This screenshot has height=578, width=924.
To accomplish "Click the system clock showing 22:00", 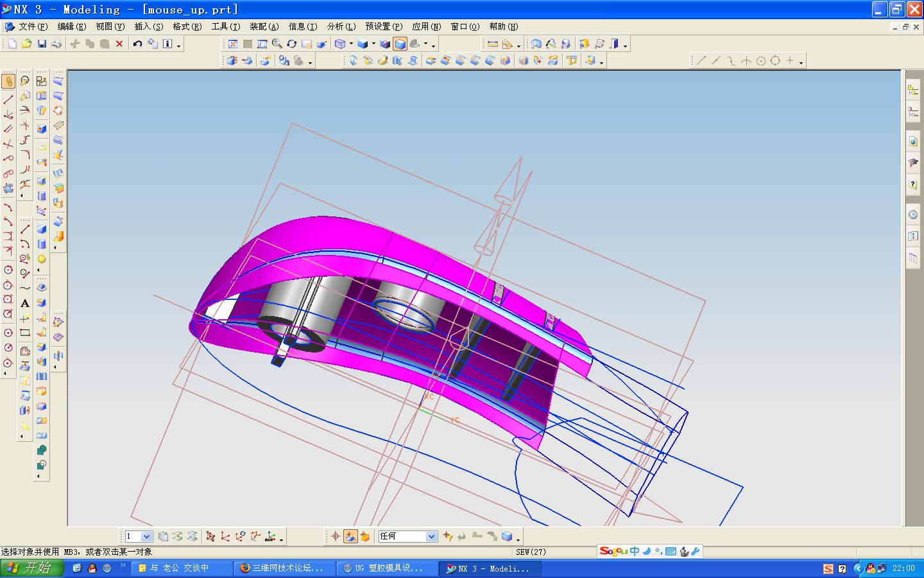I will [x=903, y=568].
